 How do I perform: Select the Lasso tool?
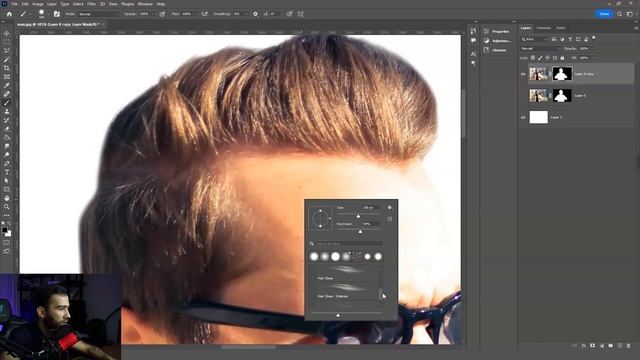[x=7, y=51]
